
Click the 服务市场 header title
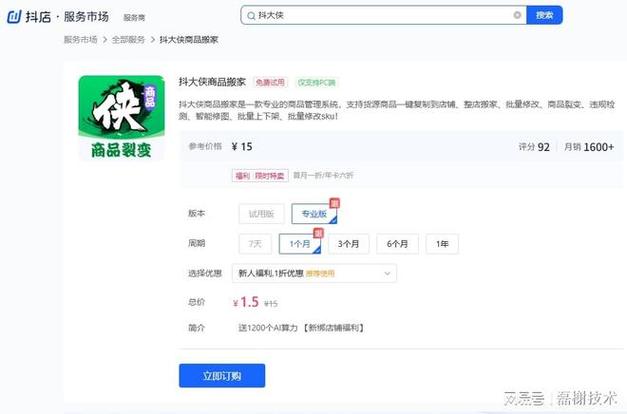[x=86, y=17]
